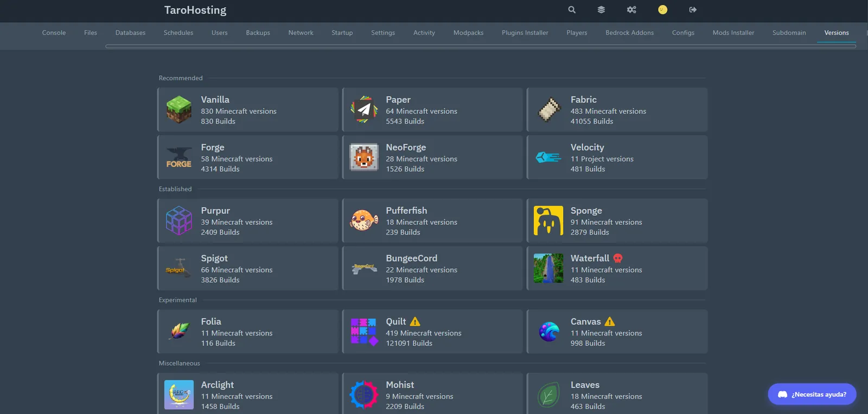The width and height of the screenshot is (868, 414).
Task: Click '58 Minecraft versions' under Forge
Action: tap(237, 159)
